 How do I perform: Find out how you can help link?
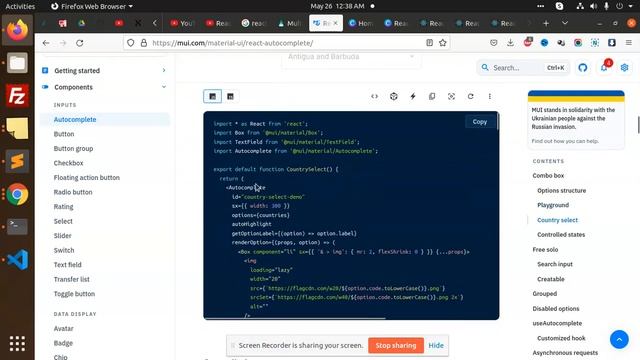tap(565, 141)
